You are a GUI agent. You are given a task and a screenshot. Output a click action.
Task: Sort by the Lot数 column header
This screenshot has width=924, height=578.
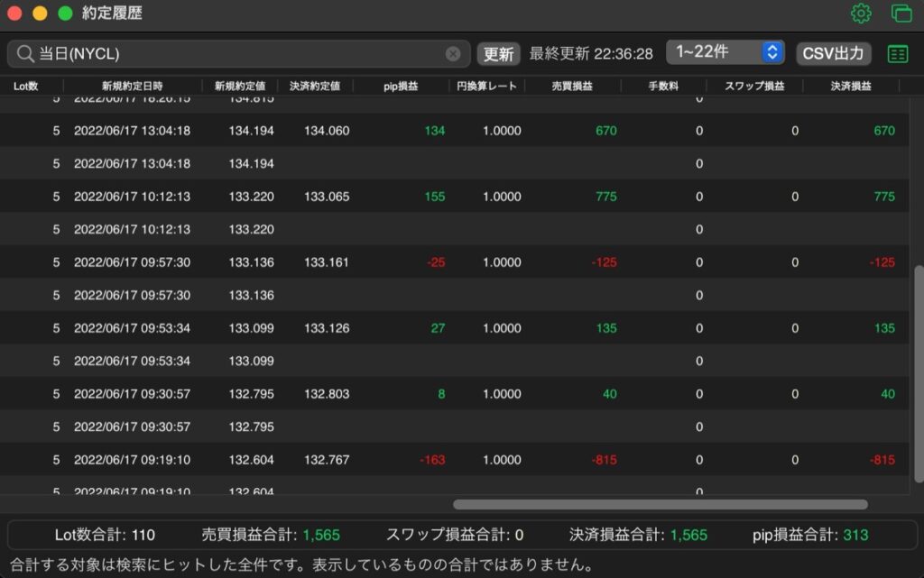tap(26, 86)
